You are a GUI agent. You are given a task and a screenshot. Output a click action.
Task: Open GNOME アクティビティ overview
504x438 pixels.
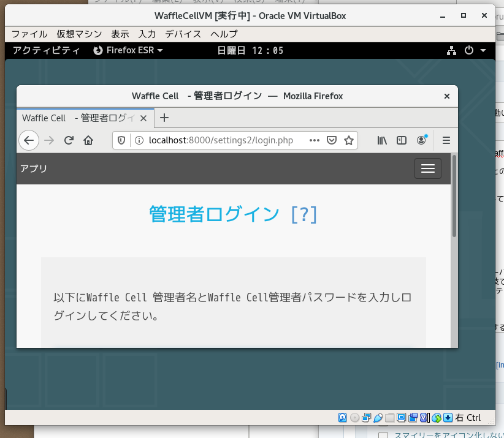click(46, 50)
